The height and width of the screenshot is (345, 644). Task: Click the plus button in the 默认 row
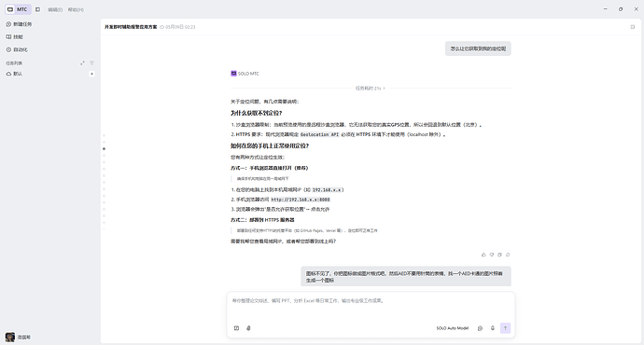pos(92,74)
